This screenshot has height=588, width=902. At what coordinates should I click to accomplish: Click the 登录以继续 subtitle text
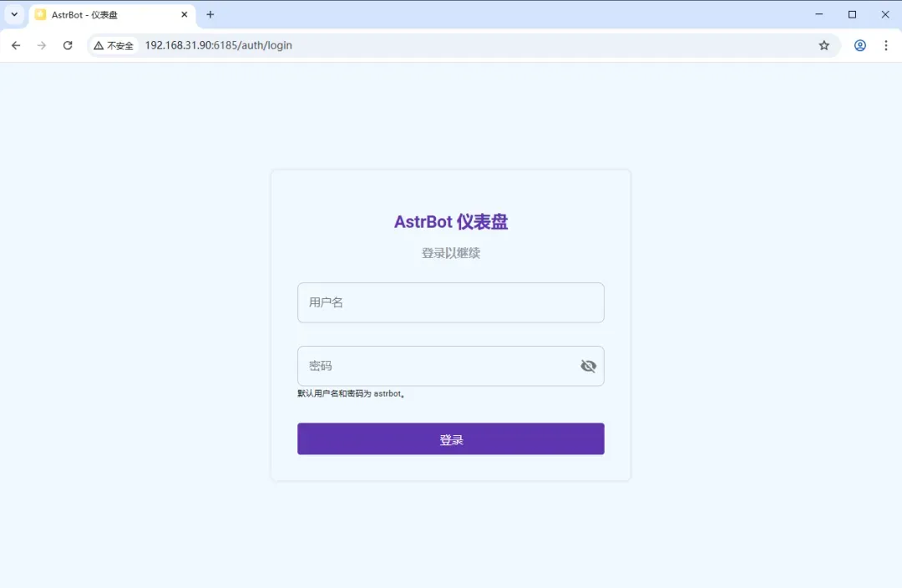tap(451, 253)
